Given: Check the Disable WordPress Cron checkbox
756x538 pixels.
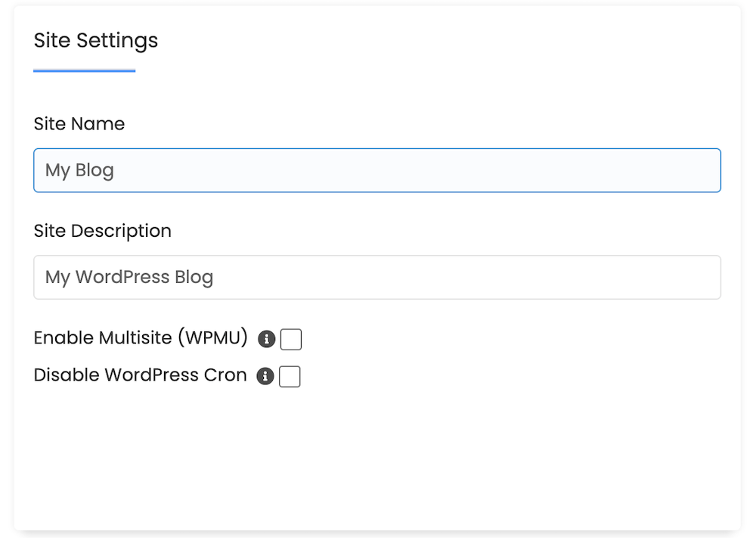Looking at the screenshot, I should pyautogui.click(x=290, y=376).
